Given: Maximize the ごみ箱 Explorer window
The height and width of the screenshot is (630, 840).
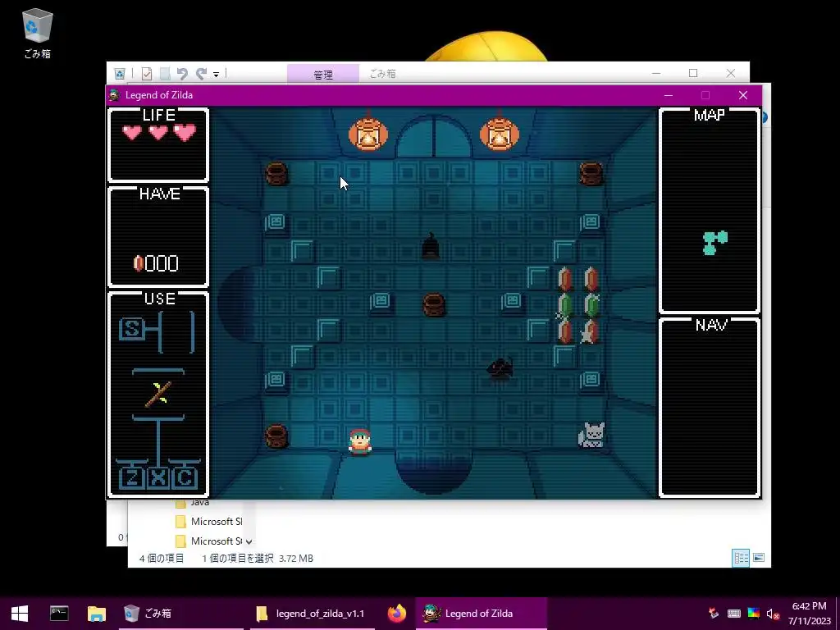Looking at the screenshot, I should tap(693, 73).
